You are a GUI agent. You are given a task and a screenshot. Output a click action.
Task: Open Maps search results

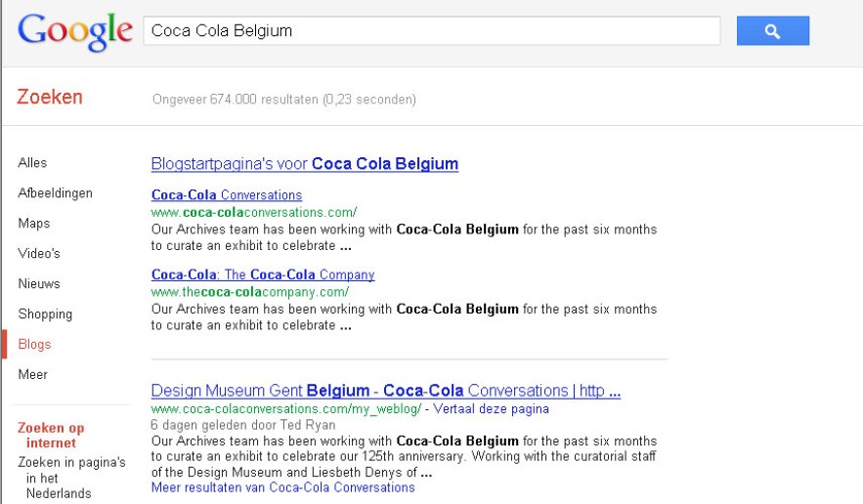(34, 224)
